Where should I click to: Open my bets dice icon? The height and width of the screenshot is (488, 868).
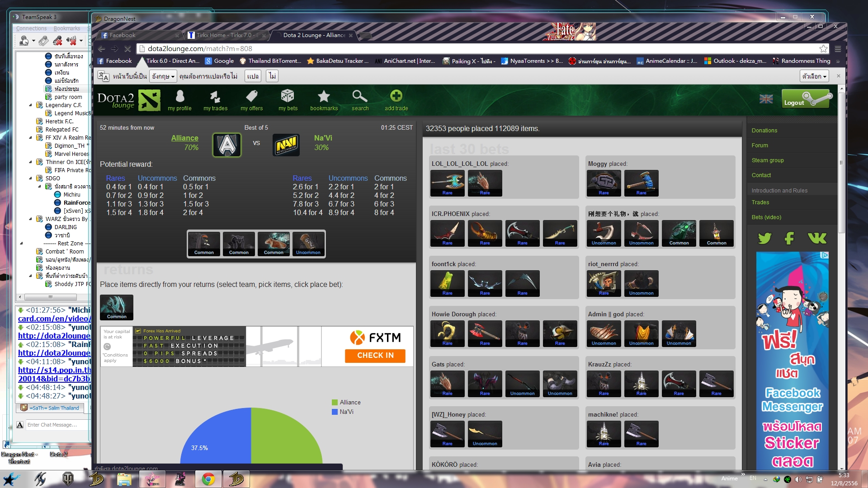tap(288, 96)
